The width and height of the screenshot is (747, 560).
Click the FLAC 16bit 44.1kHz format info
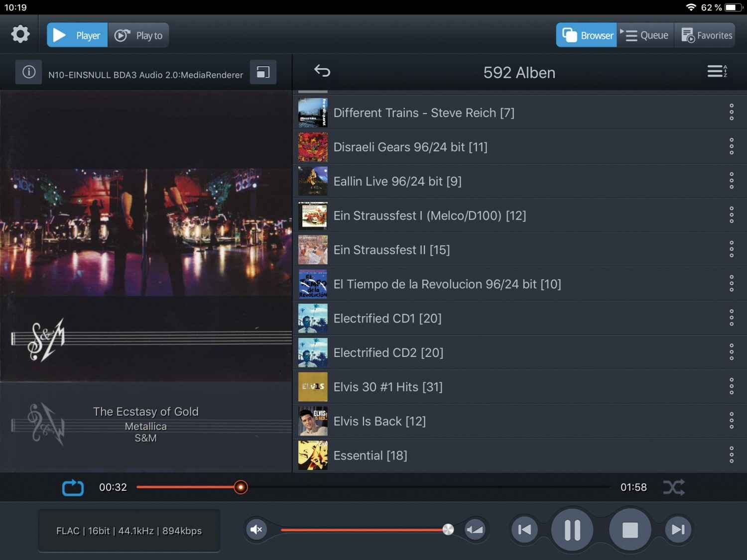[x=129, y=531]
